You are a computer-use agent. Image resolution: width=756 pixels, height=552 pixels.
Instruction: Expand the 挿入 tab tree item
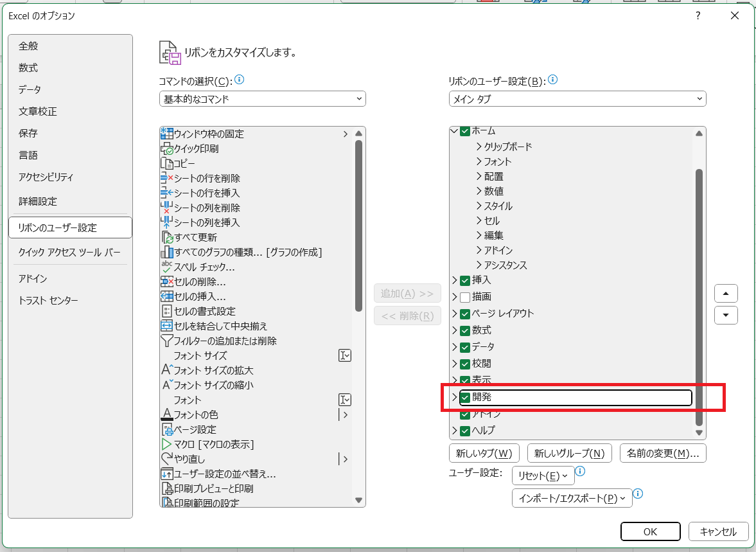(455, 280)
